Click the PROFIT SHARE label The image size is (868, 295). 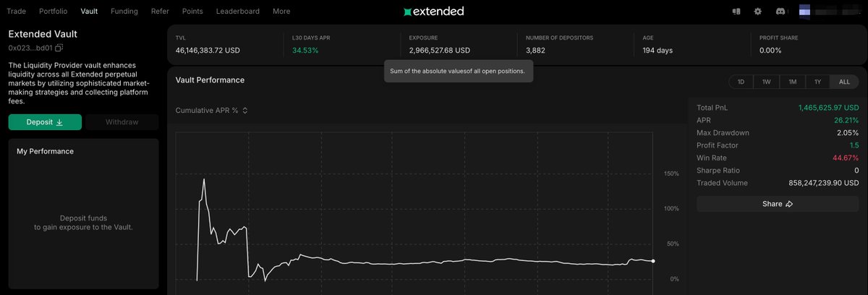click(779, 38)
